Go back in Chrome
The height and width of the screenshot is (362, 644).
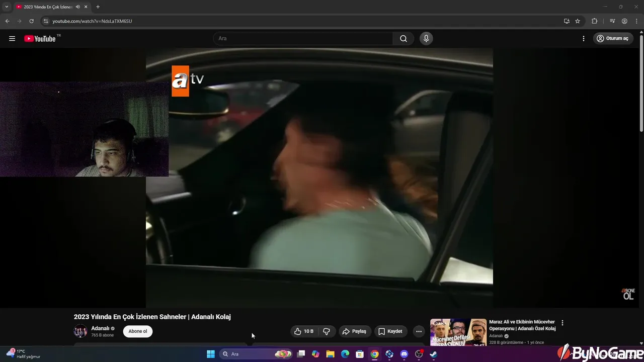pyautogui.click(x=7, y=21)
